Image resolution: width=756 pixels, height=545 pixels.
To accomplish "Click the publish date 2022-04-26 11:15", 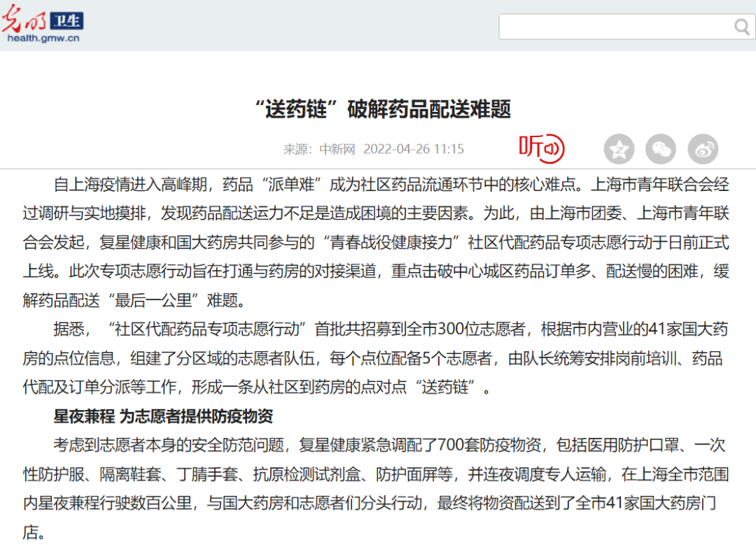I will point(414,149).
